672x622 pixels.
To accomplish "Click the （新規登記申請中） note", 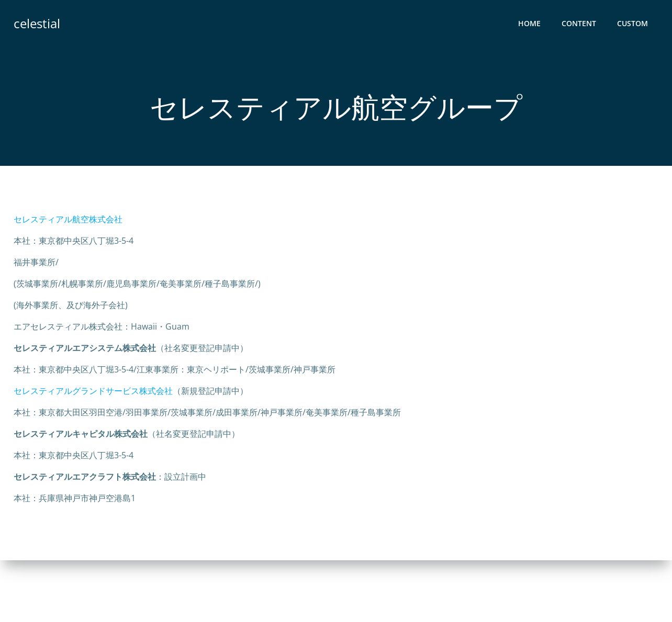I will 210,391.
